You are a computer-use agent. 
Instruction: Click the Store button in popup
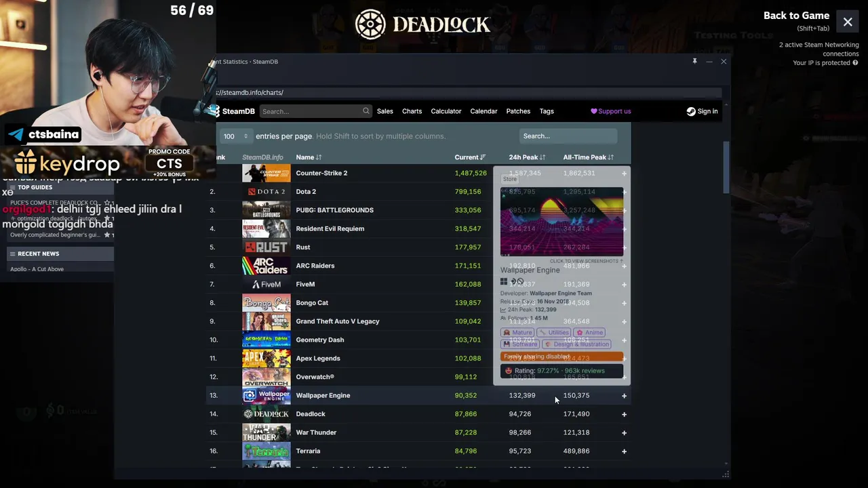pyautogui.click(x=510, y=179)
